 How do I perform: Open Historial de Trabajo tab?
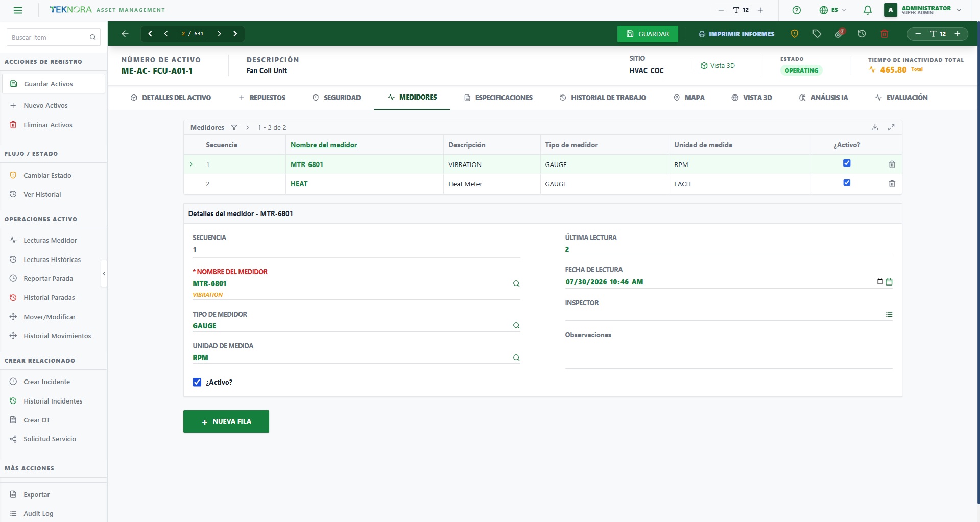pyautogui.click(x=603, y=98)
